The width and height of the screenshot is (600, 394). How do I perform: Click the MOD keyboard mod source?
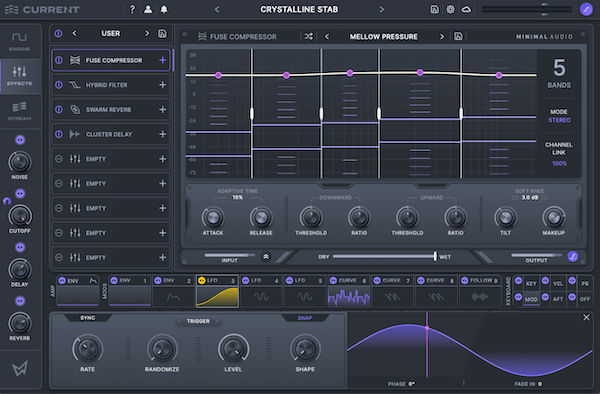click(531, 299)
